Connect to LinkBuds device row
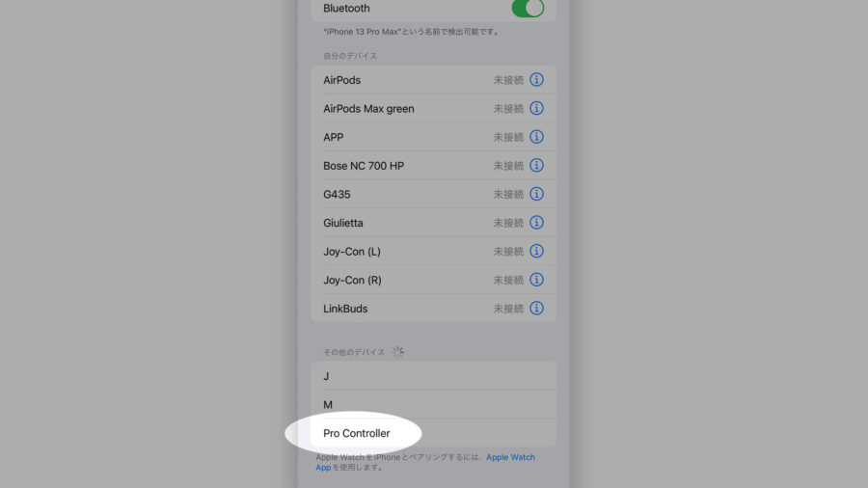 (x=433, y=309)
